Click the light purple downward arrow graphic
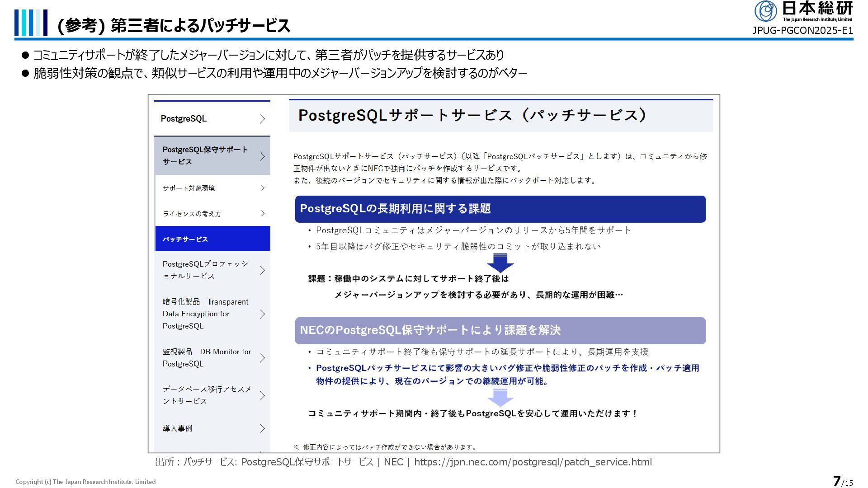868x488 pixels. (500, 397)
